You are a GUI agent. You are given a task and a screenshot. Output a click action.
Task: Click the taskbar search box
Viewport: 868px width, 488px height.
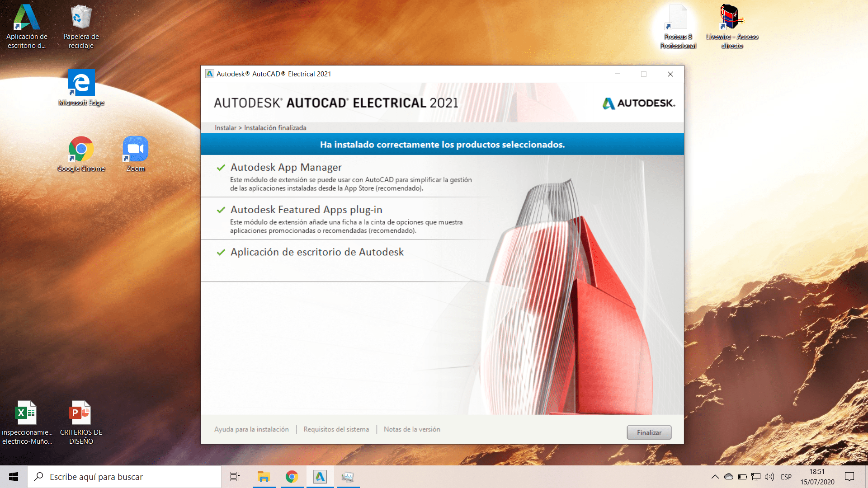click(x=124, y=477)
